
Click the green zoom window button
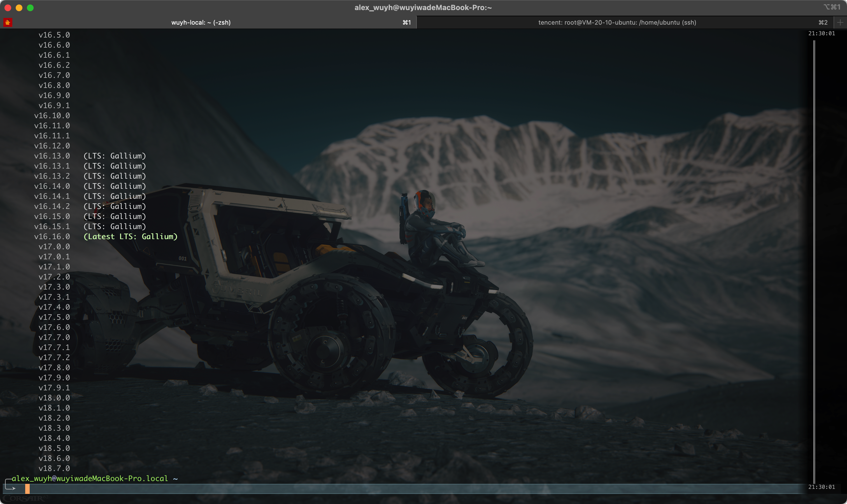click(x=30, y=8)
